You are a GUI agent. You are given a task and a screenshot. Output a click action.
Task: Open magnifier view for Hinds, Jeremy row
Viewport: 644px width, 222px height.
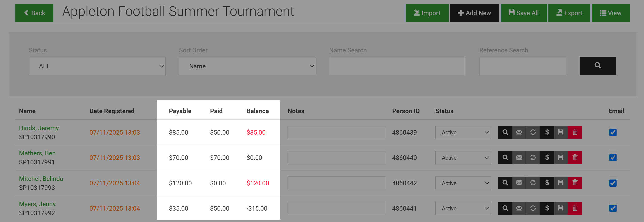[505, 132]
